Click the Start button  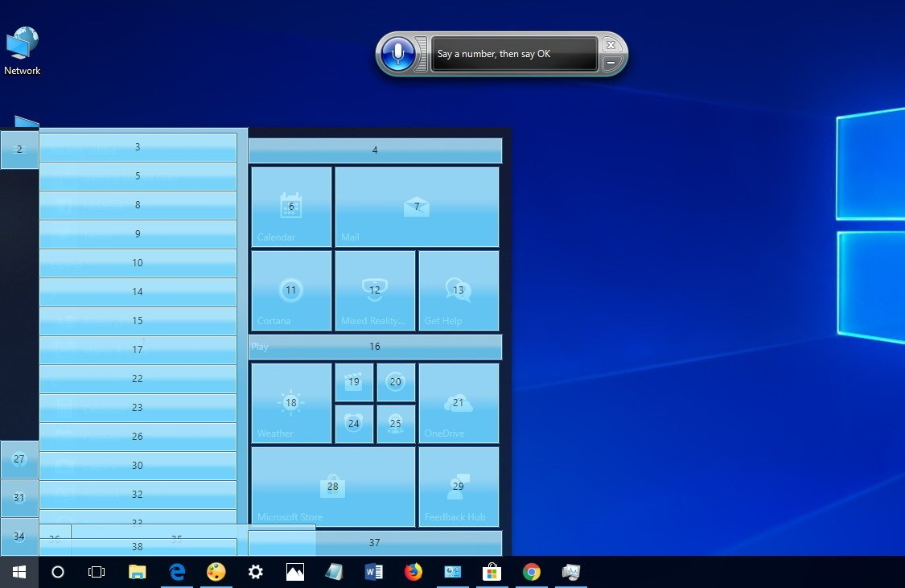tap(18, 572)
